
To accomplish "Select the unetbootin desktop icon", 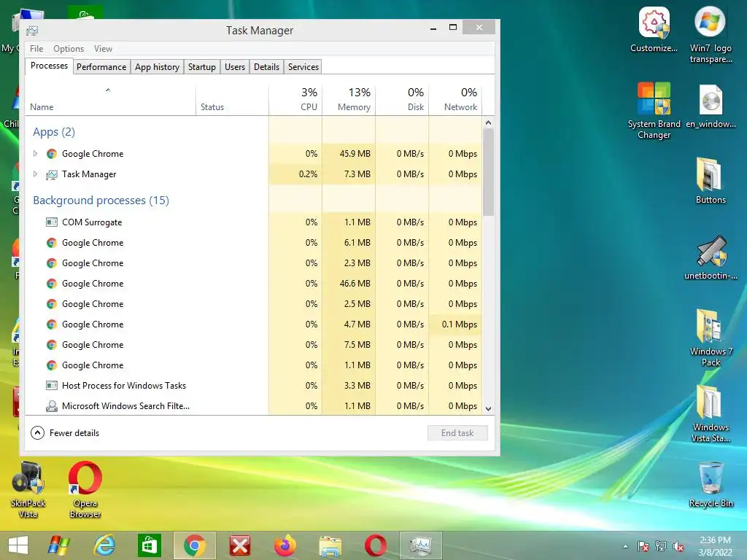I will pos(711,257).
